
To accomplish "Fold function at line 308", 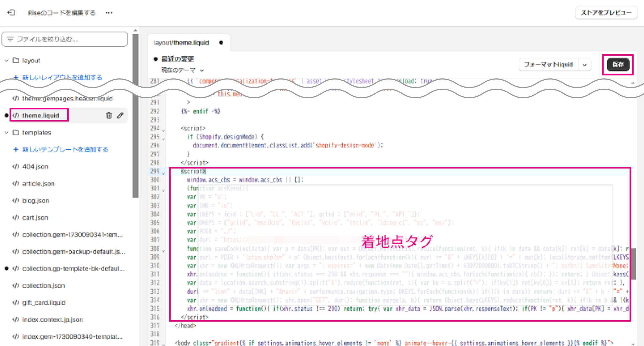I will pos(163,251).
